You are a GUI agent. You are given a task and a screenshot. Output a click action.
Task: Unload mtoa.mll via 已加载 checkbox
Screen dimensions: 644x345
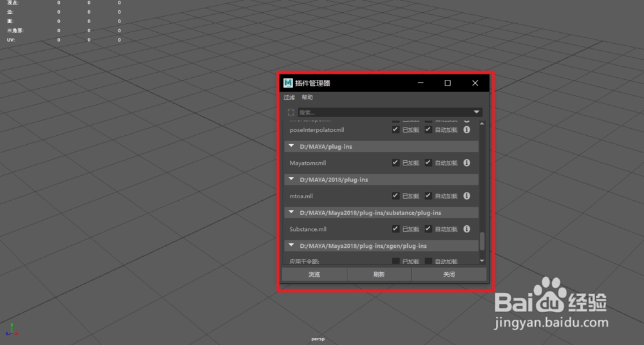pyautogui.click(x=395, y=196)
